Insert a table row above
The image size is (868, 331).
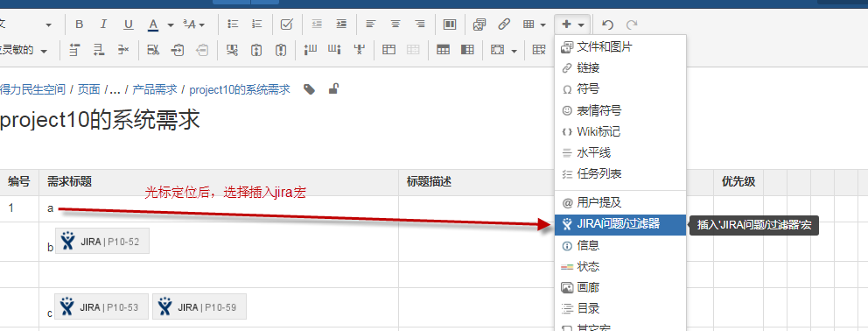click(x=74, y=50)
